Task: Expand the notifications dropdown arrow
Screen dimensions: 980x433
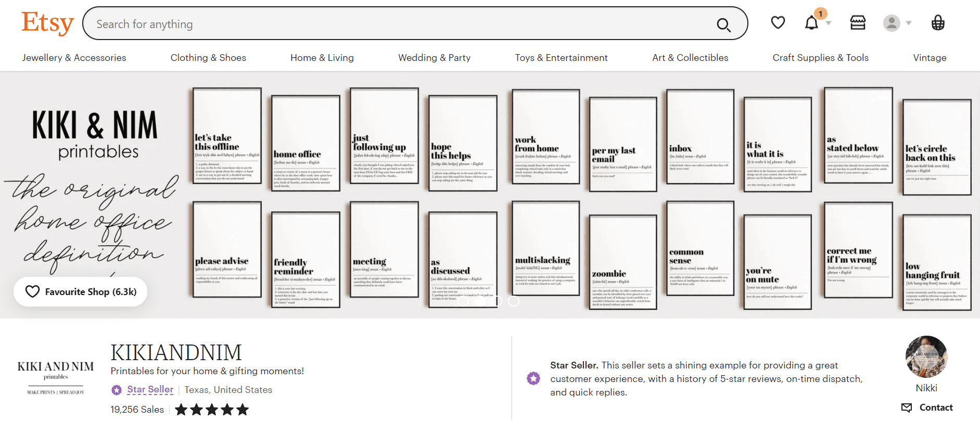Action: tap(829, 23)
